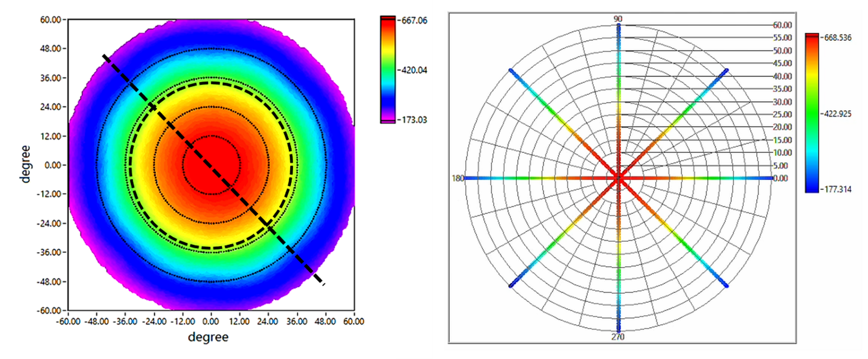Click the red center of the heatmap

[211, 165]
